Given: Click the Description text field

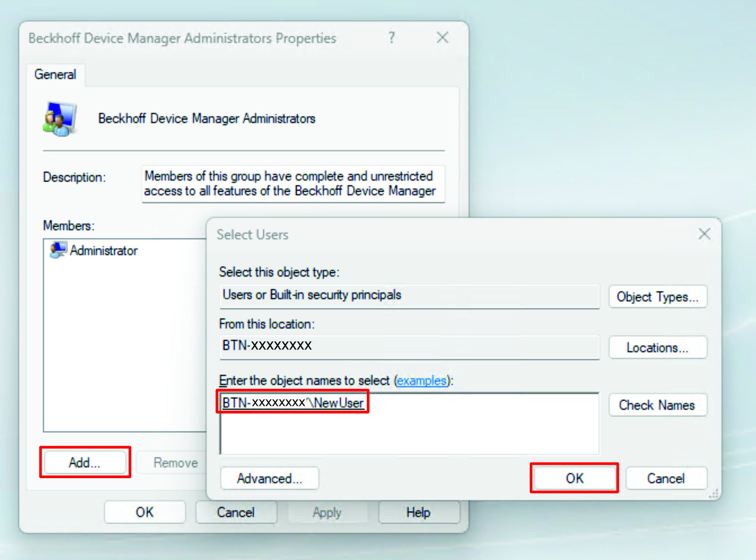Looking at the screenshot, I should click(293, 183).
